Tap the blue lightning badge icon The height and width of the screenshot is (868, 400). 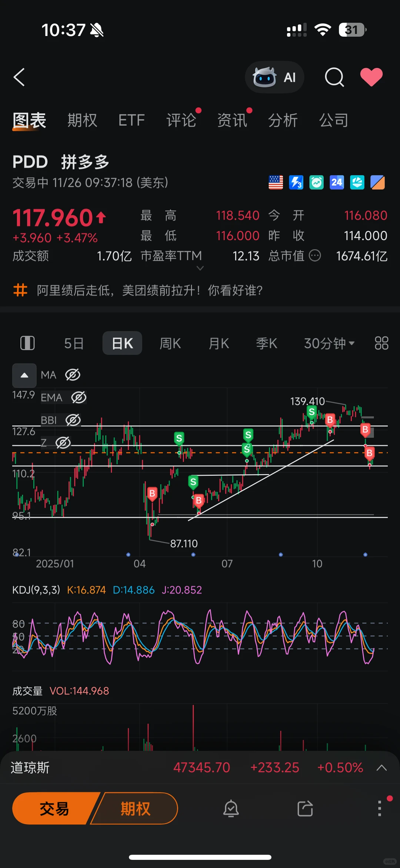click(x=296, y=182)
